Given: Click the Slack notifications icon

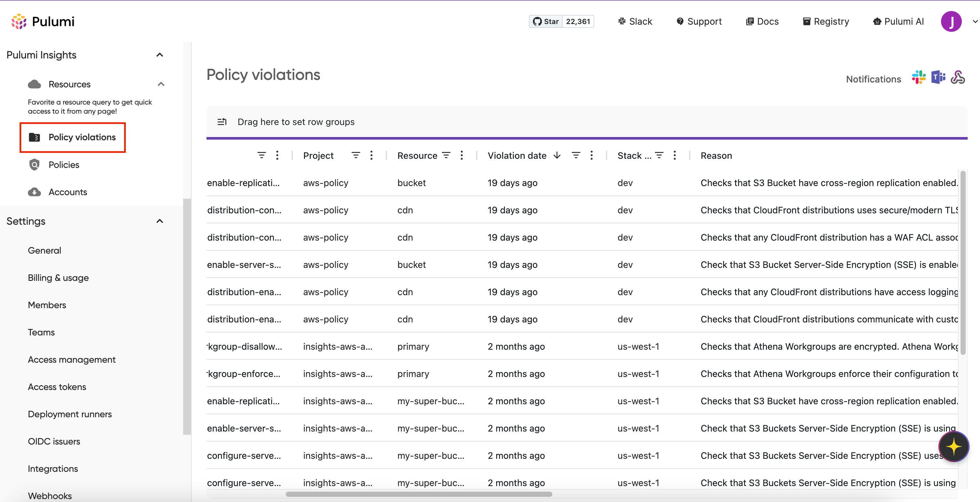Looking at the screenshot, I should tap(918, 78).
